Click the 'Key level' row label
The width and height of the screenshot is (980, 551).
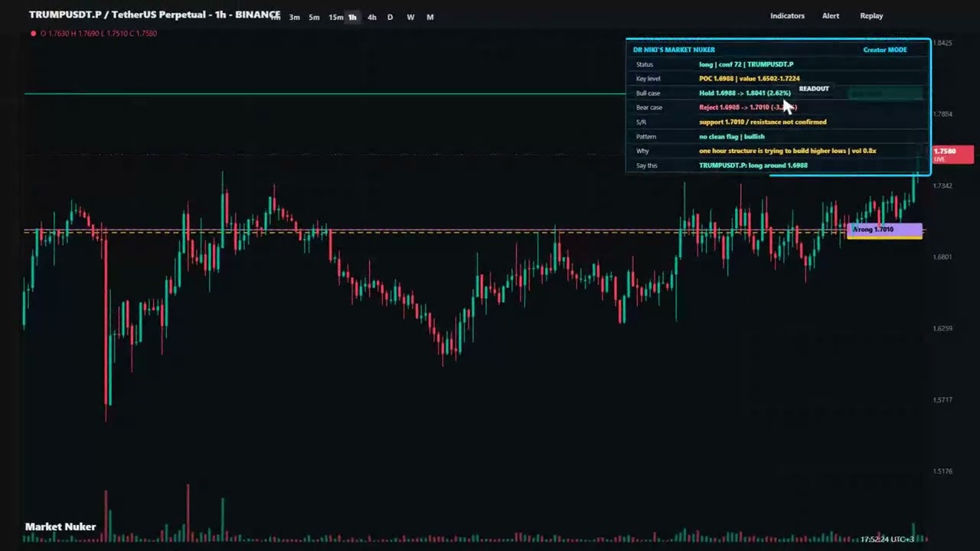click(648, 78)
